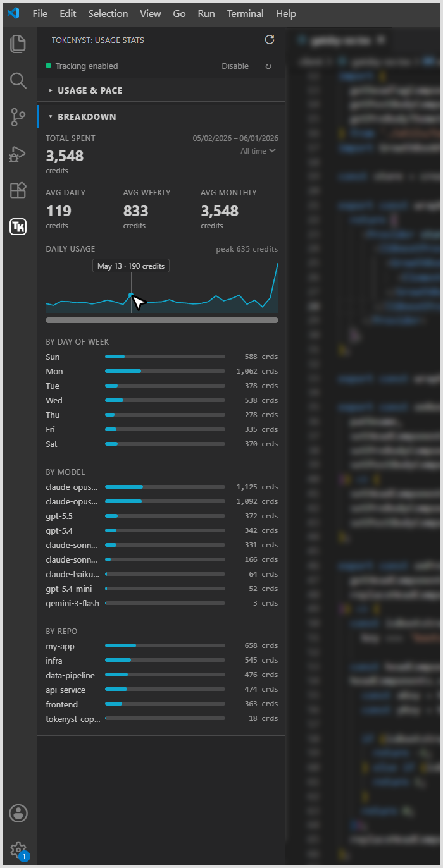
Task: Open the Go menu
Action: pos(180,13)
